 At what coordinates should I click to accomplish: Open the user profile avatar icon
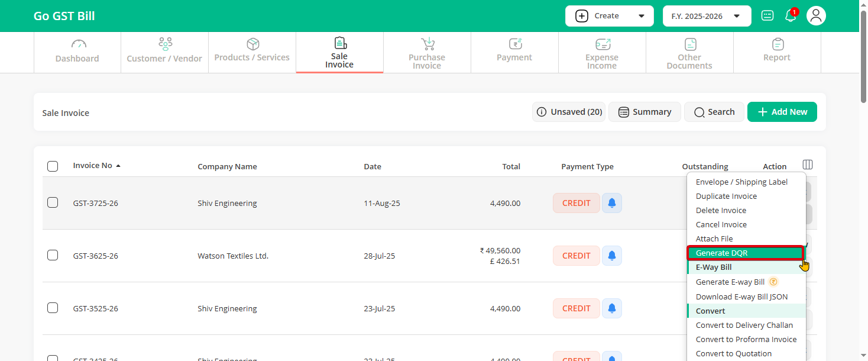point(816,16)
